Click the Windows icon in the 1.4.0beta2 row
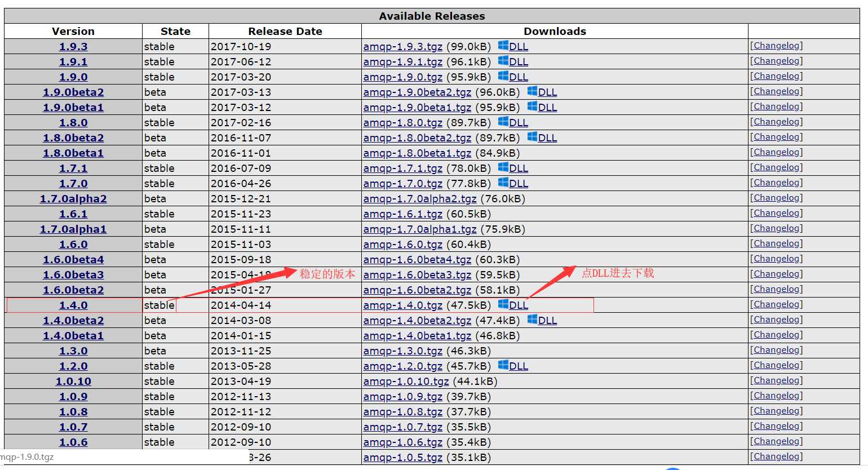 coord(532,320)
